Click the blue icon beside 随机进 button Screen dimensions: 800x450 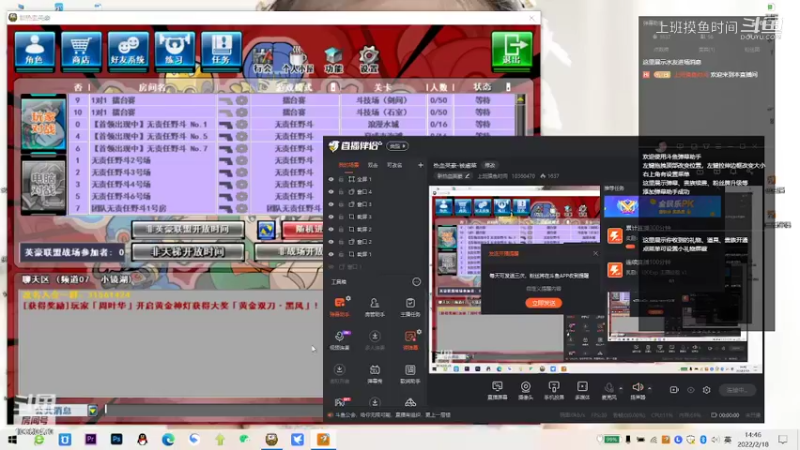click(x=266, y=230)
